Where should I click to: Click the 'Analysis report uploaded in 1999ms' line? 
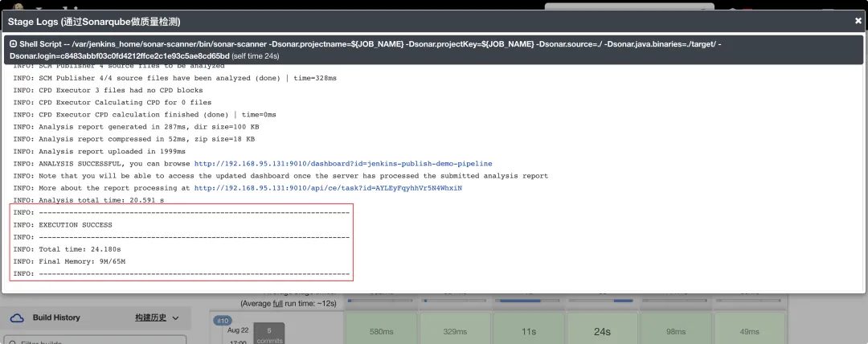tap(99, 152)
